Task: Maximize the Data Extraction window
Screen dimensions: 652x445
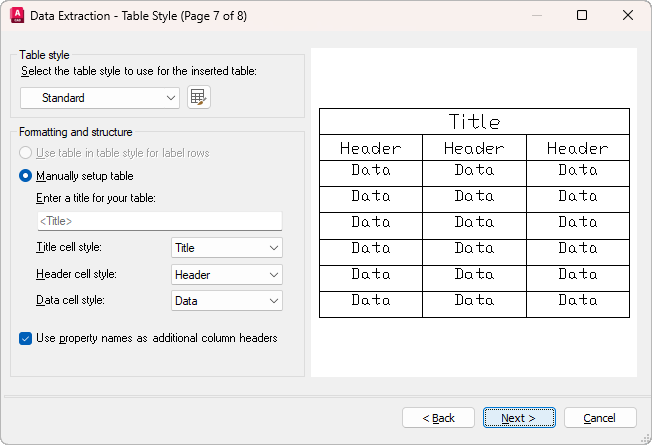Action: tap(582, 16)
